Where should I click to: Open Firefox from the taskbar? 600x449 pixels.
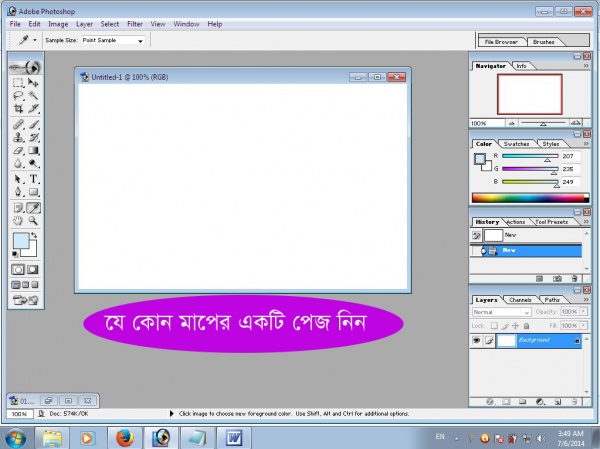tap(124, 438)
